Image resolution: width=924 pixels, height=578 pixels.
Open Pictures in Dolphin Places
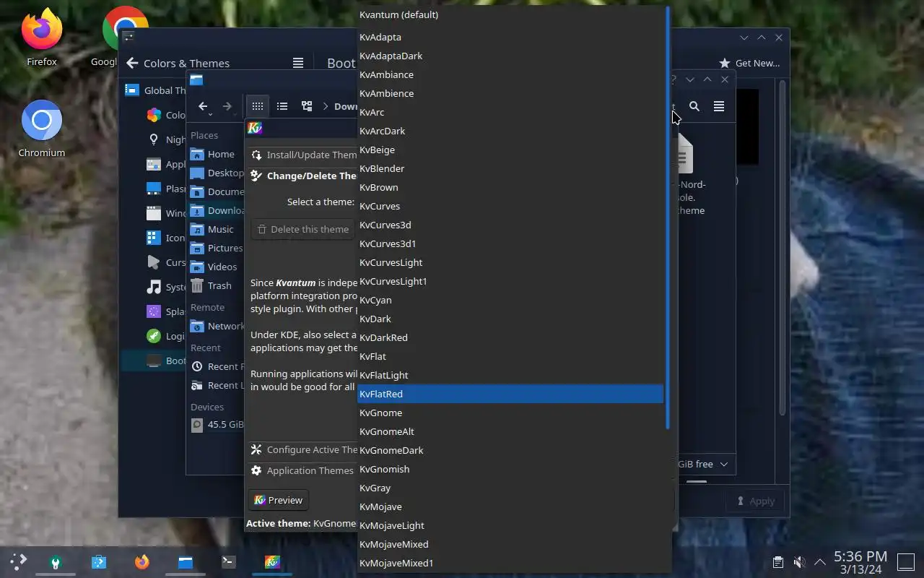(216, 248)
